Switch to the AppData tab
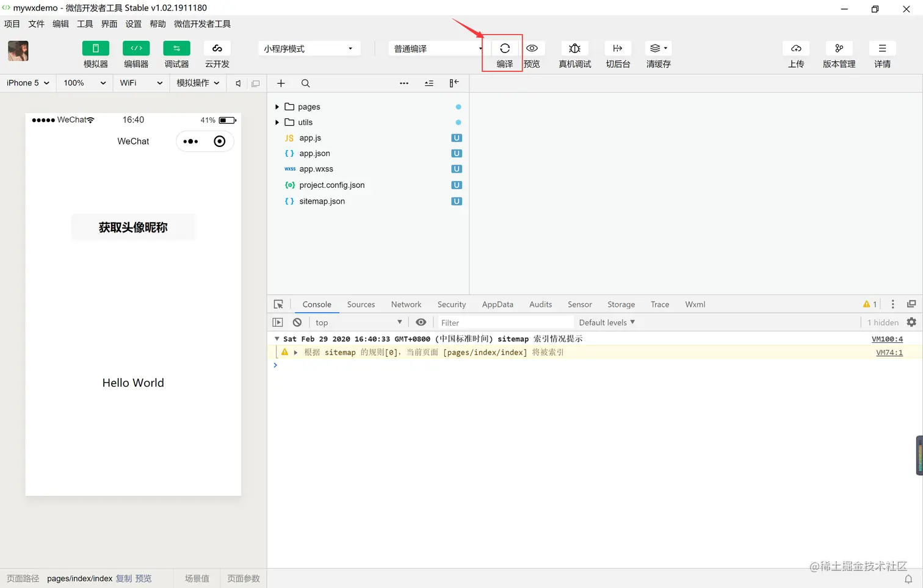The image size is (923, 588). (498, 304)
